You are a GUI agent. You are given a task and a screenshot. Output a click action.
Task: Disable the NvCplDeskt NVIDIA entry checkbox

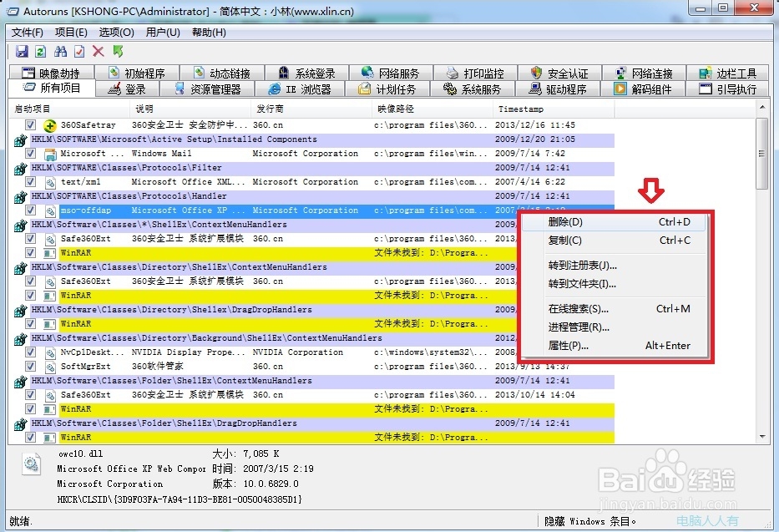(x=31, y=352)
